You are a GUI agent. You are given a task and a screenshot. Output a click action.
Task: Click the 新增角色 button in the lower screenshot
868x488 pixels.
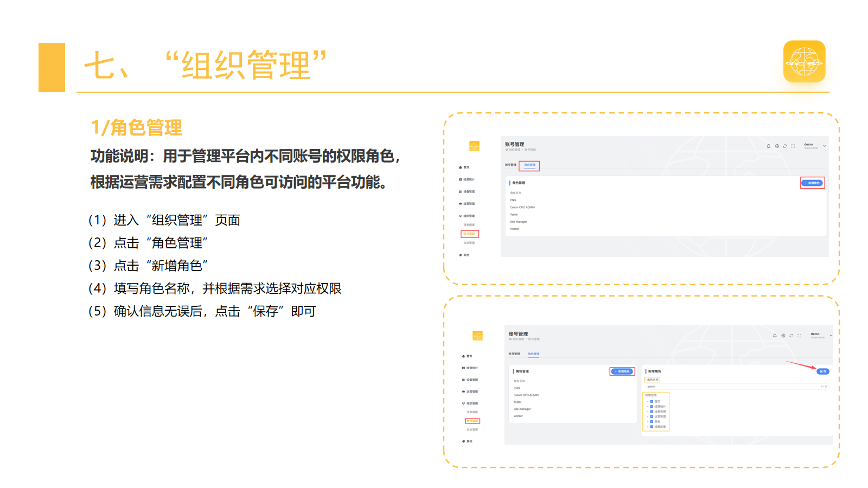622,371
